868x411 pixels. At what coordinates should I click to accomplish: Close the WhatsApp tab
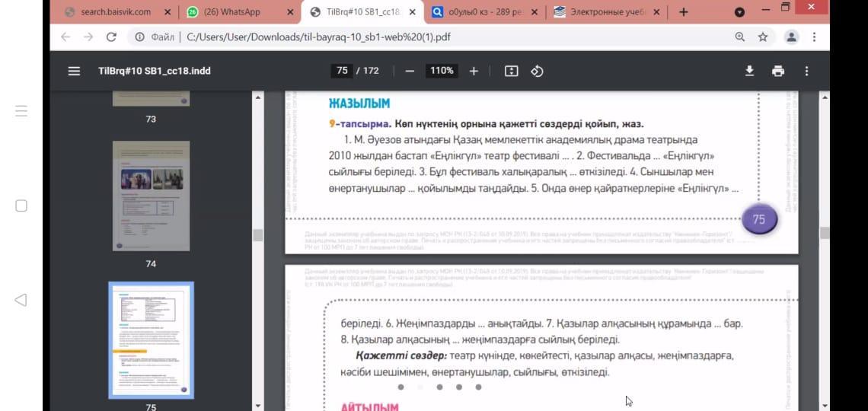[x=290, y=12]
